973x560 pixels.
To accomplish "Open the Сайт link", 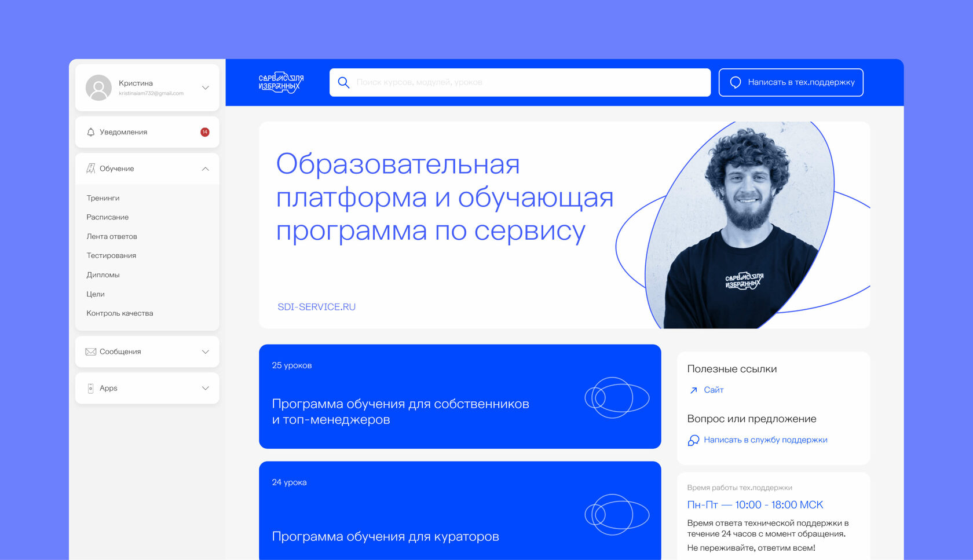I will [x=714, y=390].
